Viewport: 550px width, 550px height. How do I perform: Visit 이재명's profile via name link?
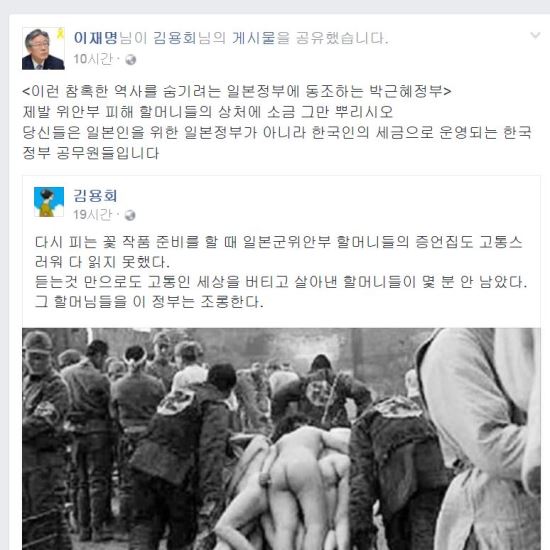[95, 38]
